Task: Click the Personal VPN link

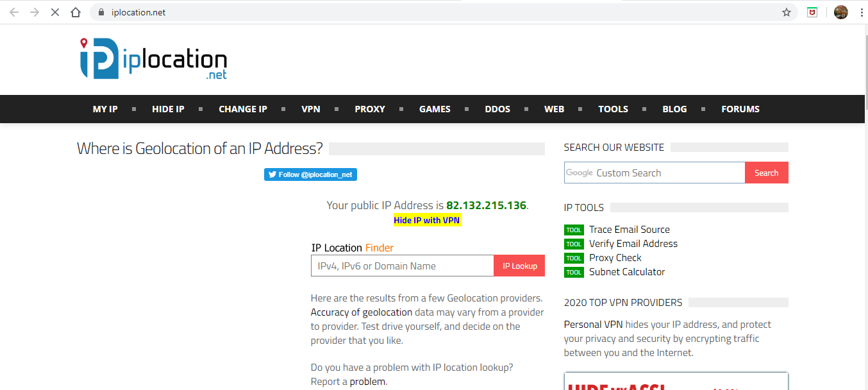Action: (x=594, y=325)
